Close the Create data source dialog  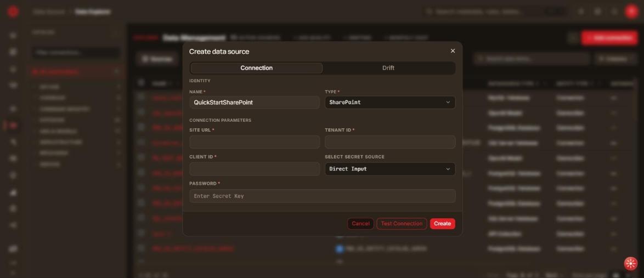[453, 51]
